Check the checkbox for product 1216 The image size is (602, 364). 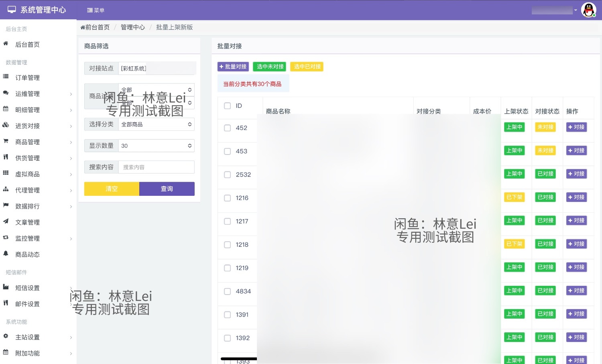tap(227, 198)
